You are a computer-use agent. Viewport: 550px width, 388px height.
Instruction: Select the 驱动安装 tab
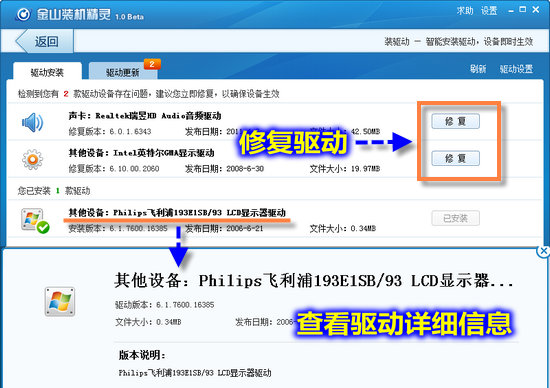coord(47,72)
